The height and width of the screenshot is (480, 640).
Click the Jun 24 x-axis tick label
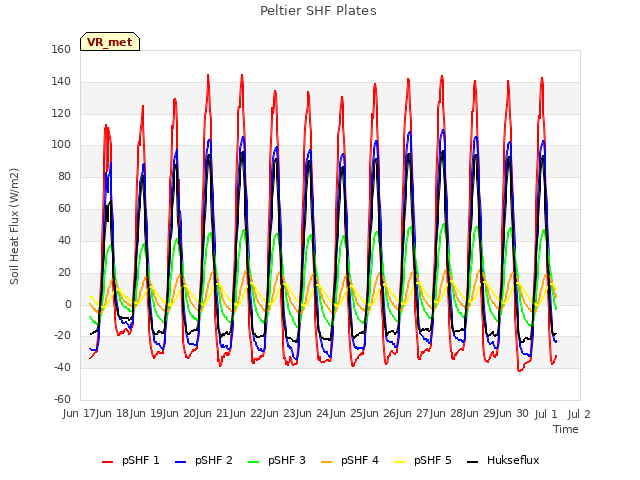[313, 414]
